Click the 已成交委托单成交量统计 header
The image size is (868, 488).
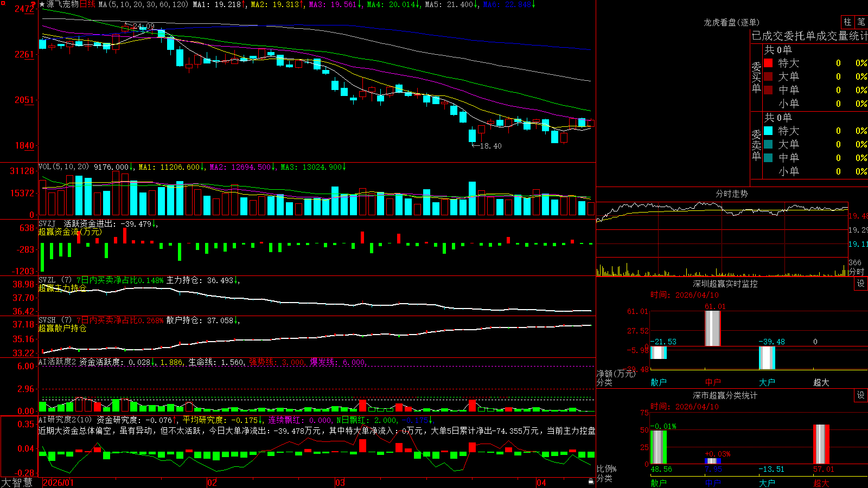[x=809, y=36]
